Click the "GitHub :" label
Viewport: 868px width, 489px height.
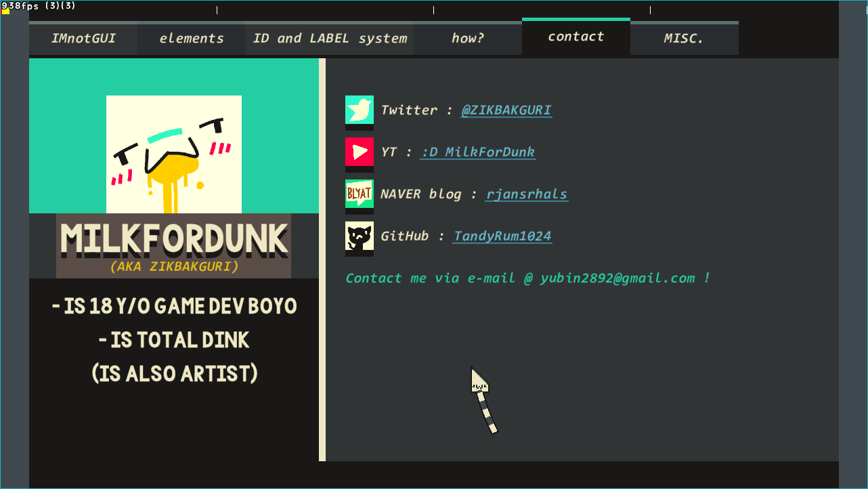coord(412,236)
